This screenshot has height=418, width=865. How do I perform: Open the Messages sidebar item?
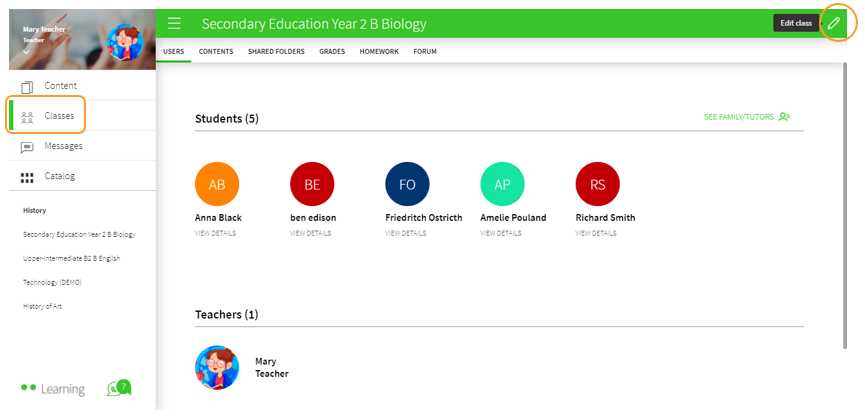tap(63, 146)
